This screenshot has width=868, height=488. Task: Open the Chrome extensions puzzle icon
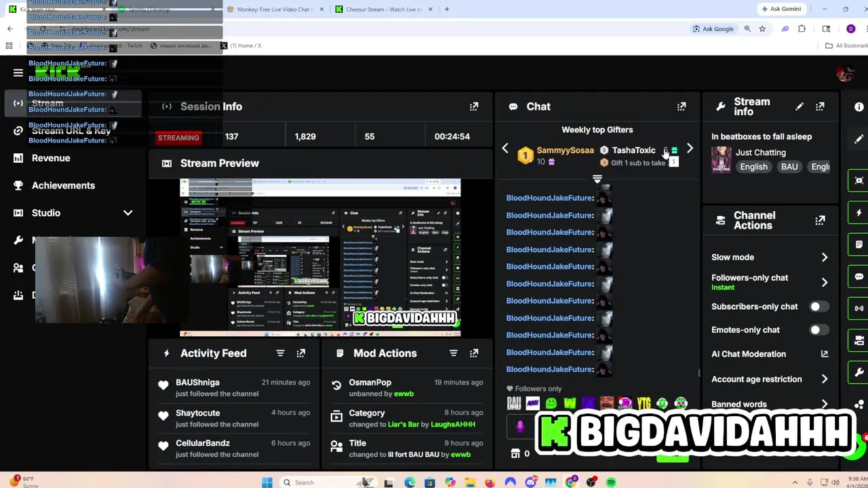[802, 29]
